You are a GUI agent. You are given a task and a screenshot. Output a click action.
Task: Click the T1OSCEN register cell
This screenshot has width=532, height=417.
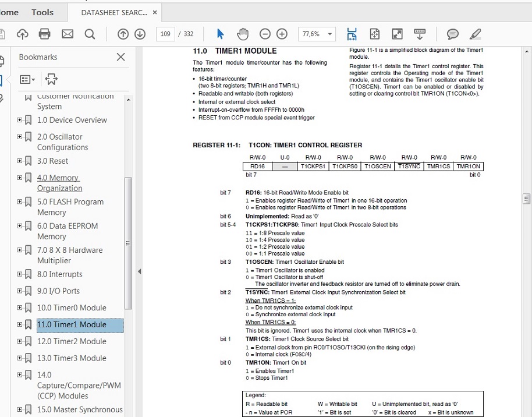click(378, 167)
